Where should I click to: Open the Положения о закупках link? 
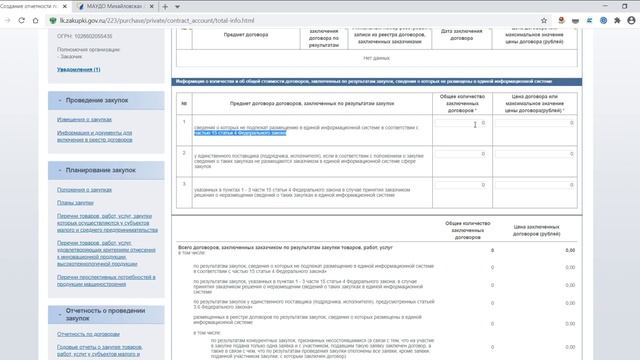point(84,190)
